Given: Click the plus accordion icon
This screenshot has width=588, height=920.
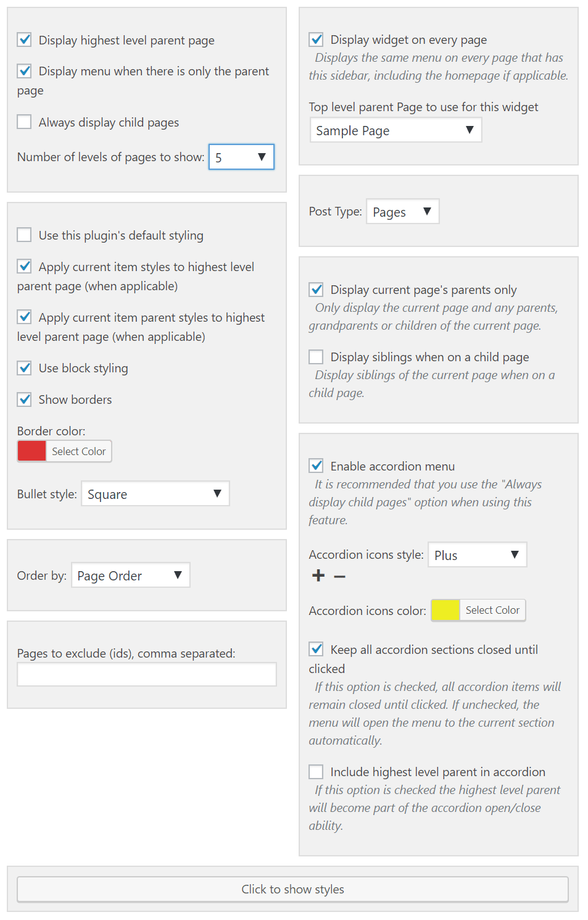Looking at the screenshot, I should coord(318,576).
